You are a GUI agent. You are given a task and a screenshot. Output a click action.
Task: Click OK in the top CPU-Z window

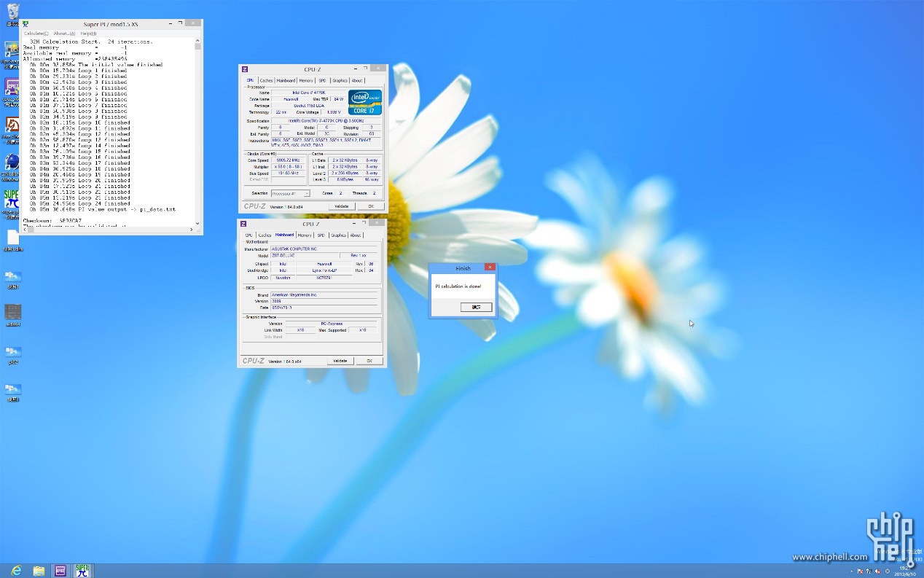pos(370,206)
